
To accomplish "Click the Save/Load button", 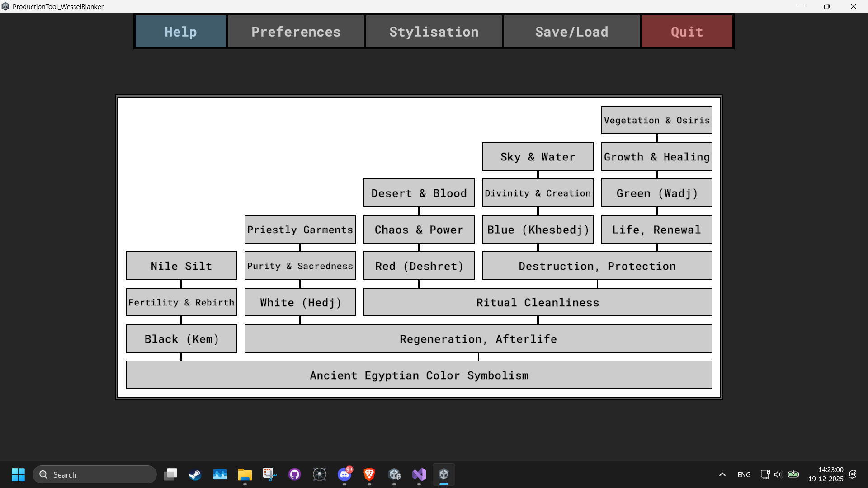I will 572,32.
